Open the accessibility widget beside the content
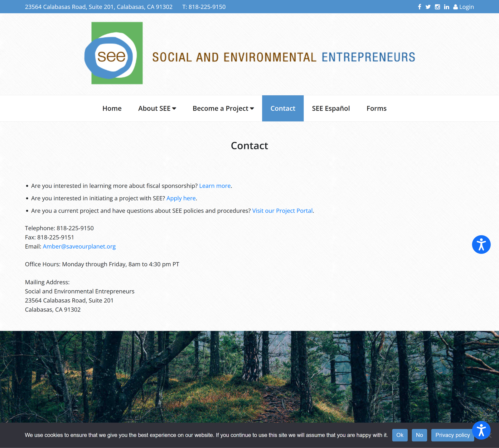The height and width of the screenshot is (448, 499). (x=481, y=245)
